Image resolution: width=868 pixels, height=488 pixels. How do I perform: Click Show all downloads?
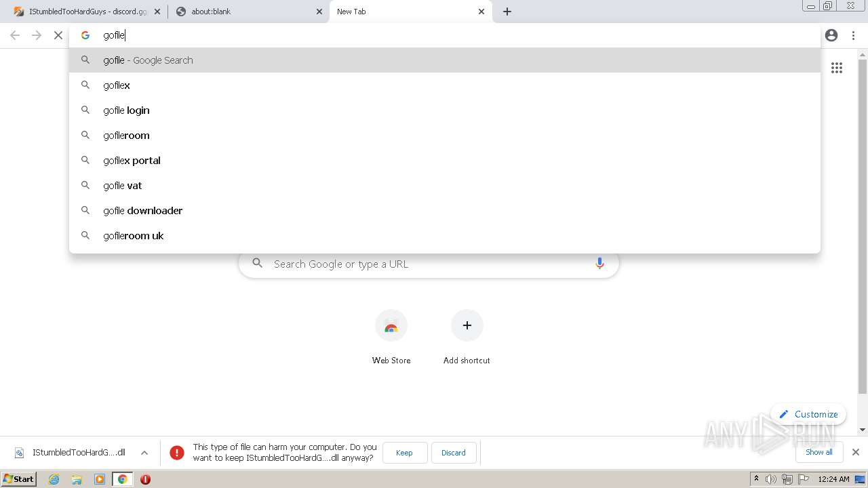click(x=819, y=452)
